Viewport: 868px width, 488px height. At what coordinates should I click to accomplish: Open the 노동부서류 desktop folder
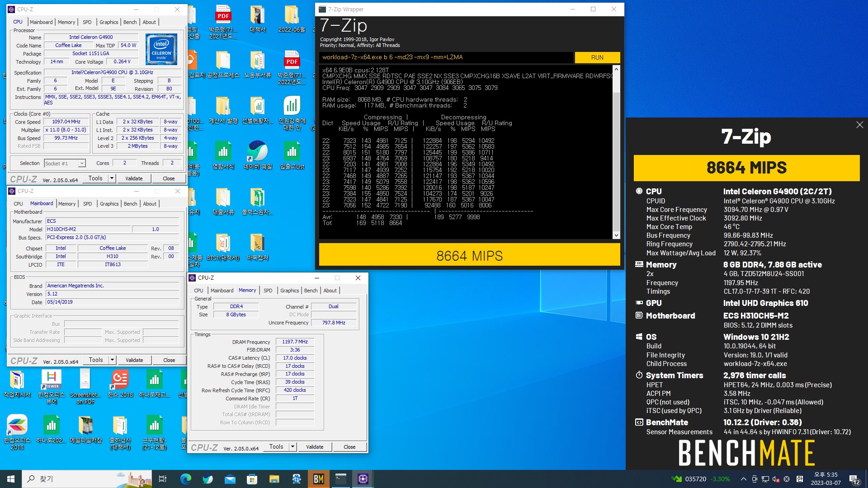click(258, 65)
